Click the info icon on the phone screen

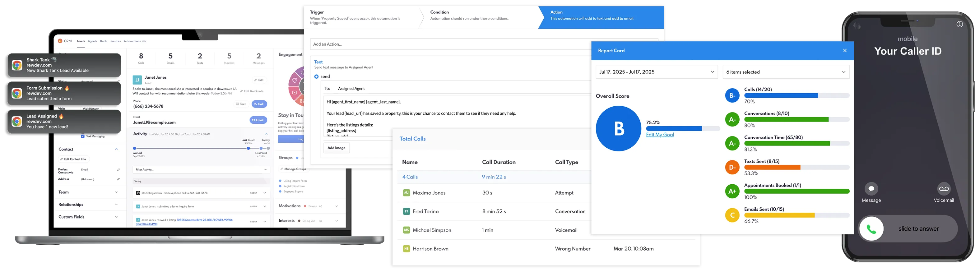959,24
